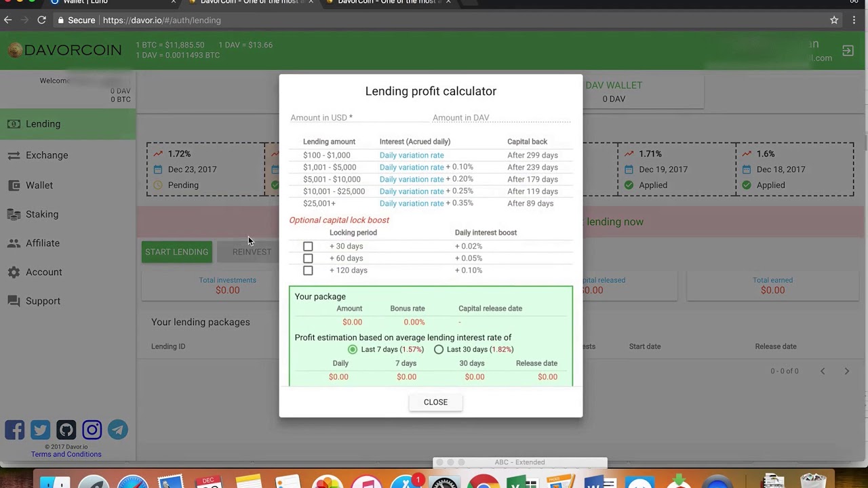Screen dimensions: 868x488
Task: Go to next page of lending packages
Action: coord(846,371)
